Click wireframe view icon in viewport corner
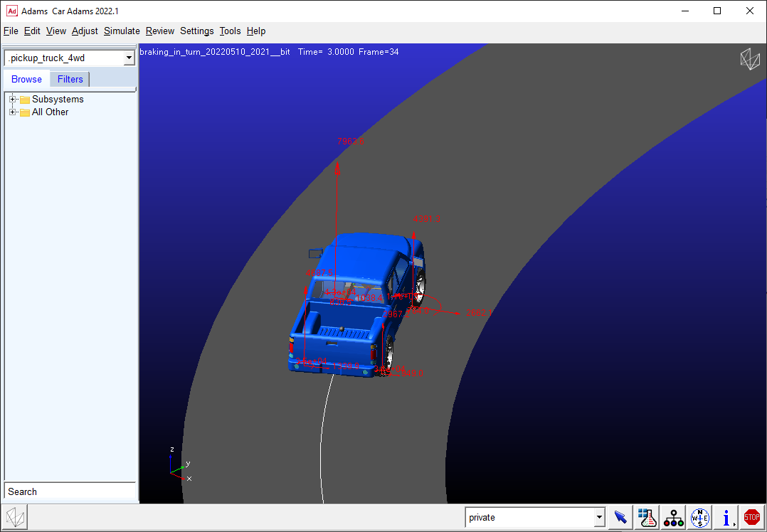The image size is (767, 532). 749,58
